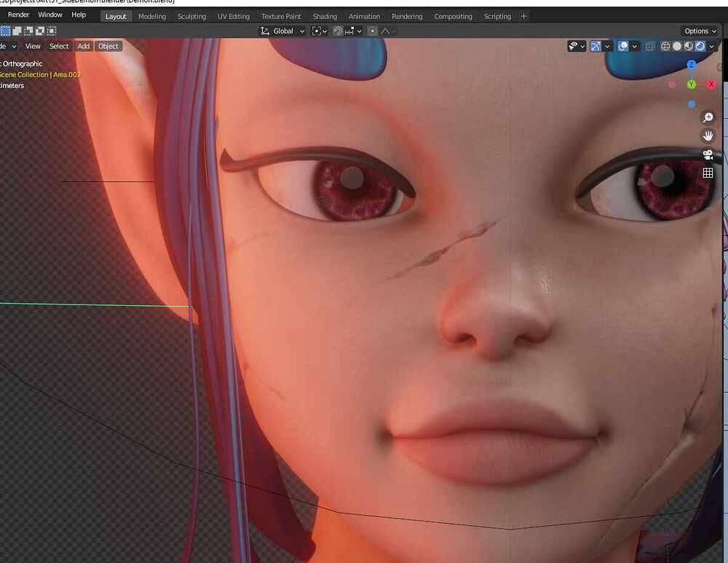Viewport: 728px width, 563px height.
Task: Select Rendered viewport shading mode
Action: click(700, 46)
